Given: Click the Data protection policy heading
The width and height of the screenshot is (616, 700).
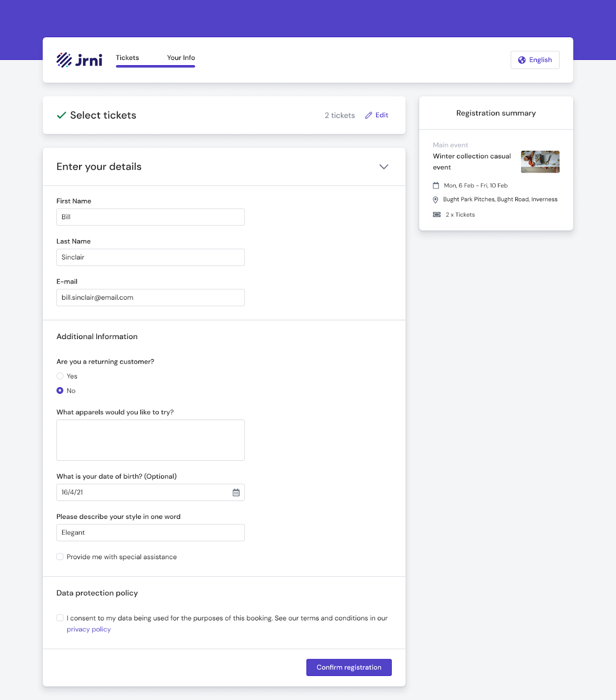Looking at the screenshot, I should [x=97, y=593].
